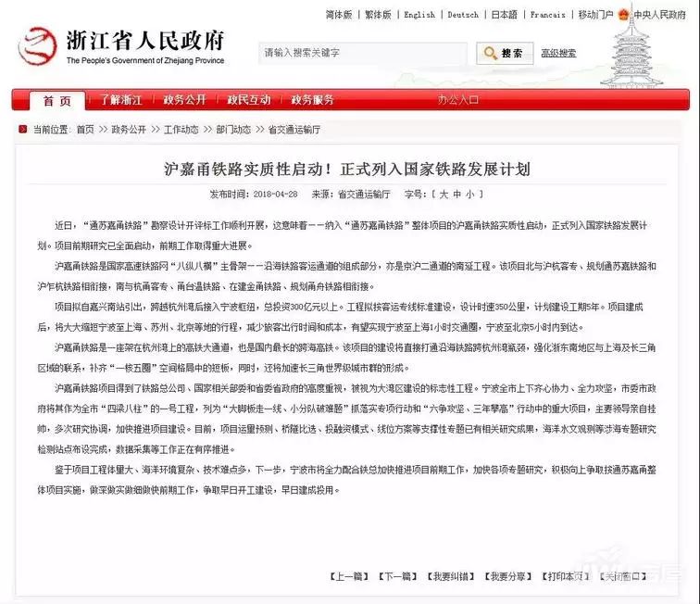Set font size to 中
Viewport: 700px width, 604px height.
(456, 195)
